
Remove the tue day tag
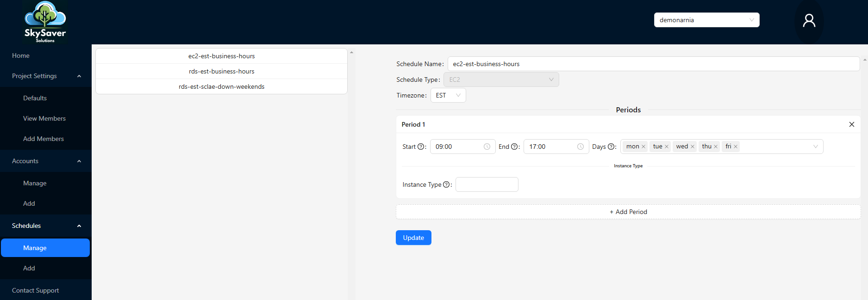(x=667, y=147)
